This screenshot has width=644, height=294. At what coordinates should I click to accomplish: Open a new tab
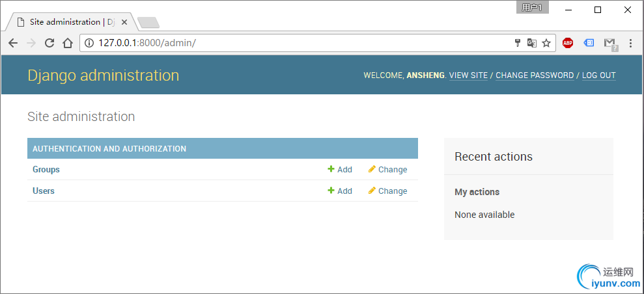click(x=148, y=23)
